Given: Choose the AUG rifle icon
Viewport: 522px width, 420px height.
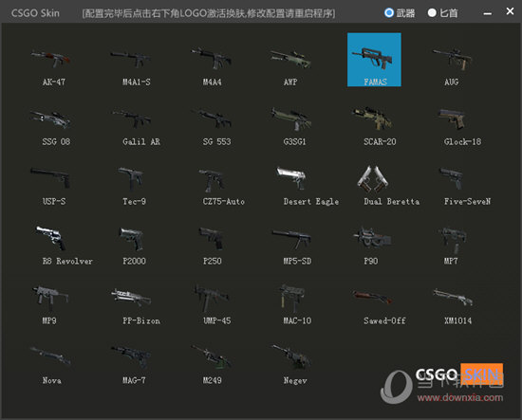Looking at the screenshot, I should (452, 59).
